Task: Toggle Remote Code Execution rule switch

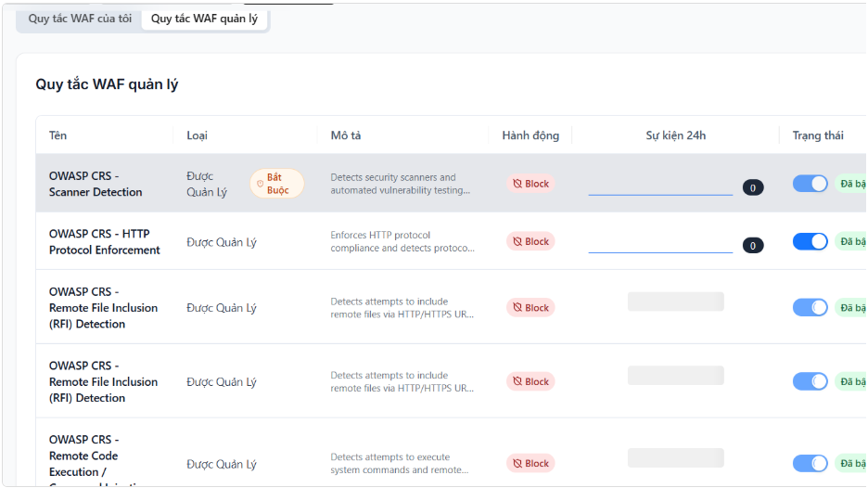Action: point(810,463)
